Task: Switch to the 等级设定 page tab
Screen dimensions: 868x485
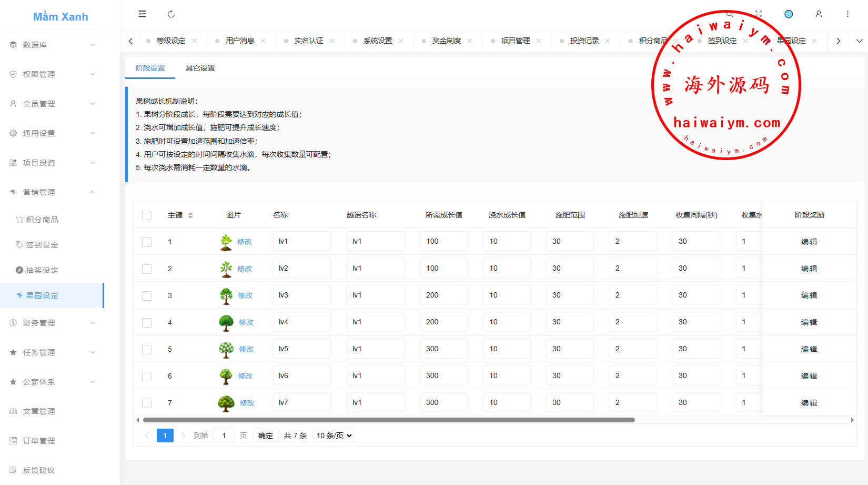Action: coord(171,41)
